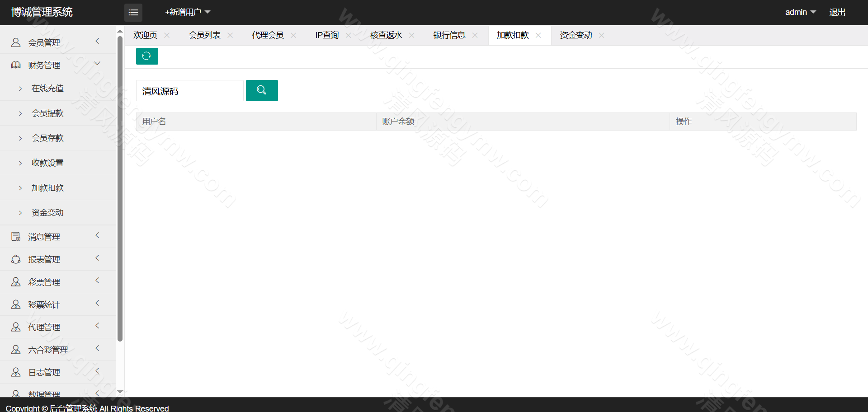The image size is (868, 412).
Task: Expand the 会员管理 sidebar section
Action: tap(44, 42)
